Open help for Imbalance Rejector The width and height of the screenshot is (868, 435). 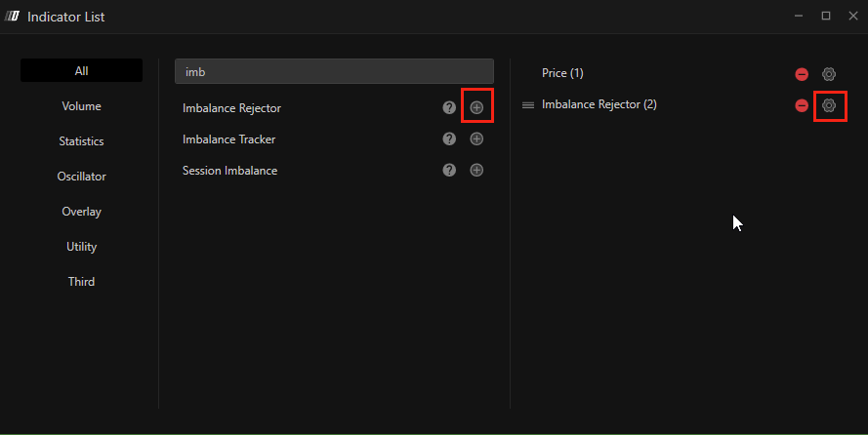click(x=449, y=107)
